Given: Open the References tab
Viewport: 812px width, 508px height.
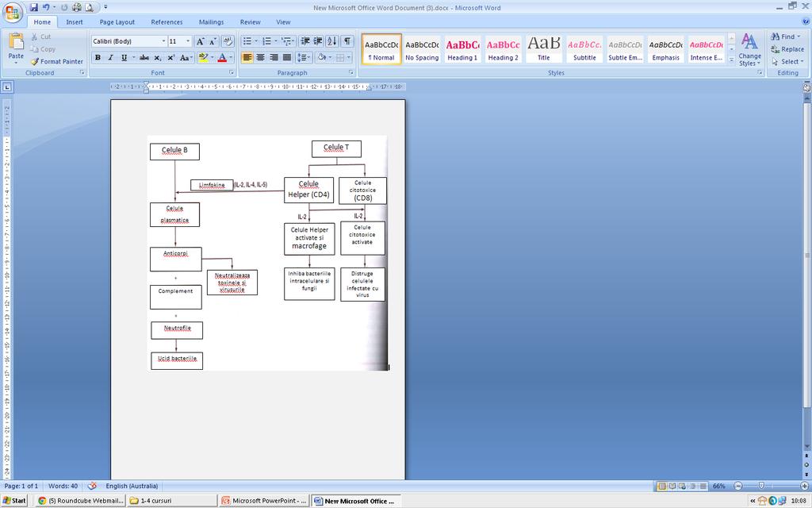Looking at the screenshot, I should (x=167, y=22).
